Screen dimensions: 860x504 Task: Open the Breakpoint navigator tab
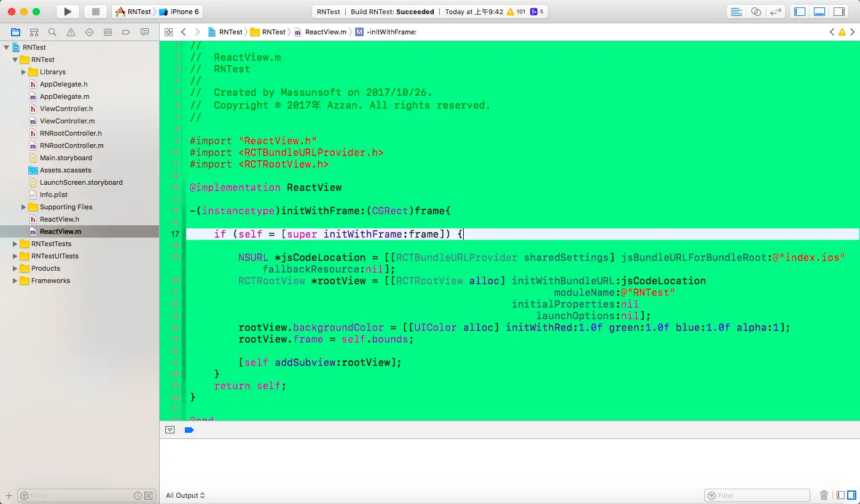126,32
